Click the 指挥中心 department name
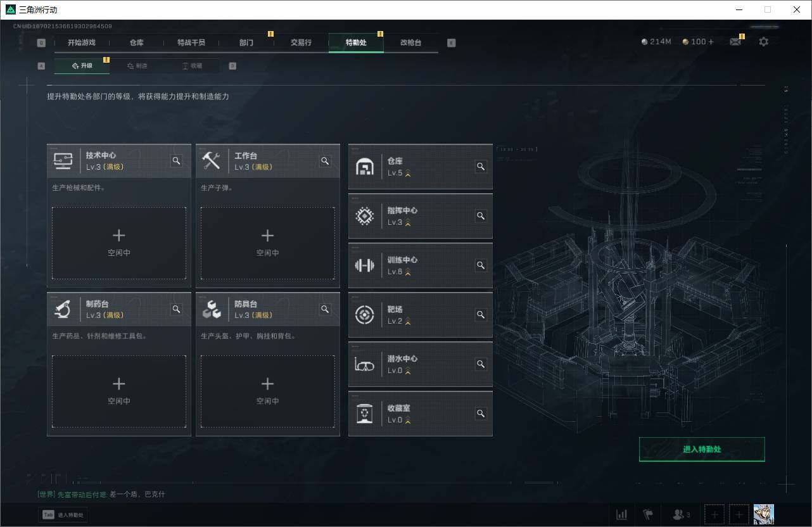Image resolution: width=812 pixels, height=527 pixels. (402, 210)
